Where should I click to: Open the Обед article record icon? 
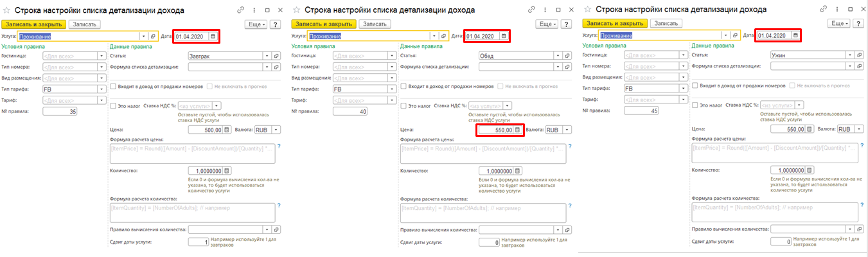567,56
